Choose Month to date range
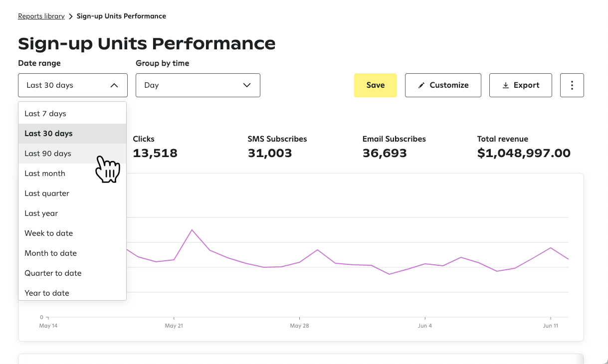 pos(50,253)
